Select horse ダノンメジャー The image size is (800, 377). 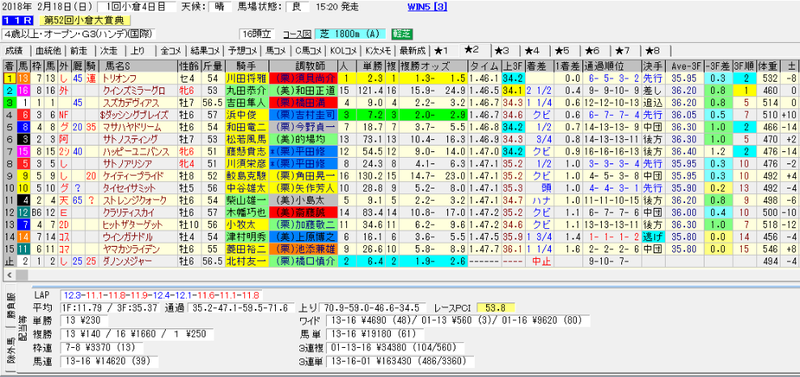pyautogui.click(x=127, y=261)
